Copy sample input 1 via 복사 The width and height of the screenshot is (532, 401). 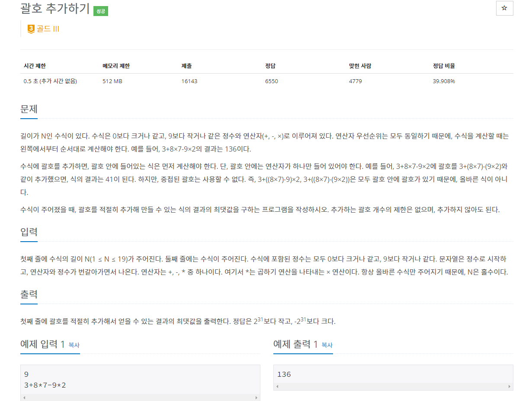(74, 345)
